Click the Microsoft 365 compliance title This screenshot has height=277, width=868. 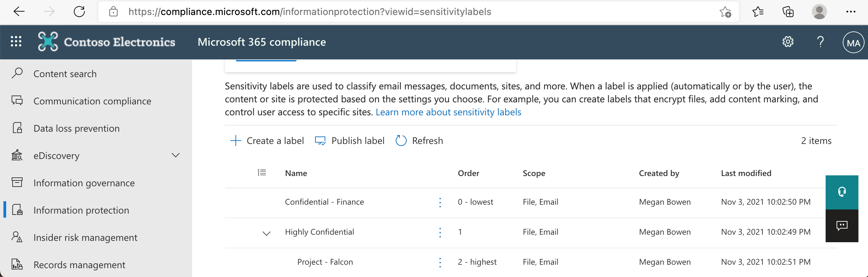coord(262,42)
